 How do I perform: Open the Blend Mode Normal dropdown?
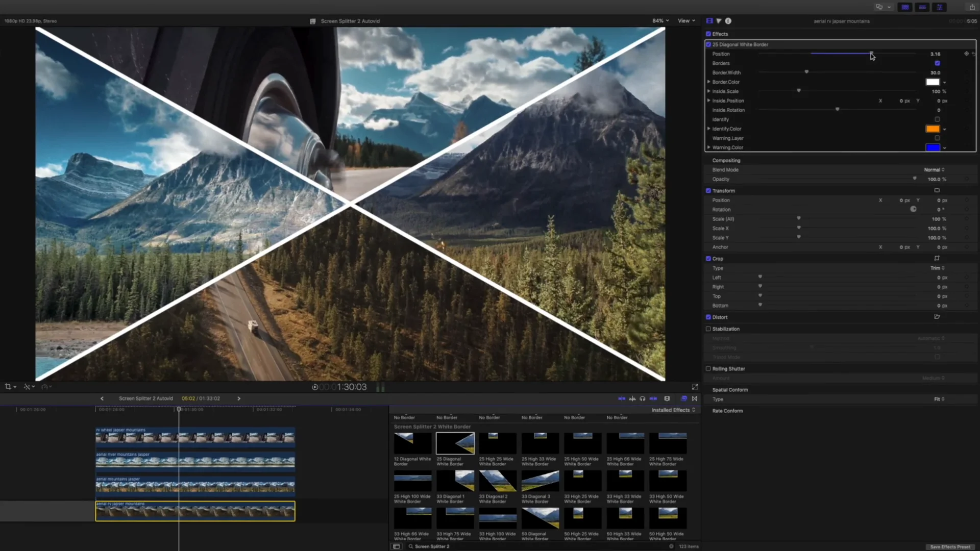[934, 169]
